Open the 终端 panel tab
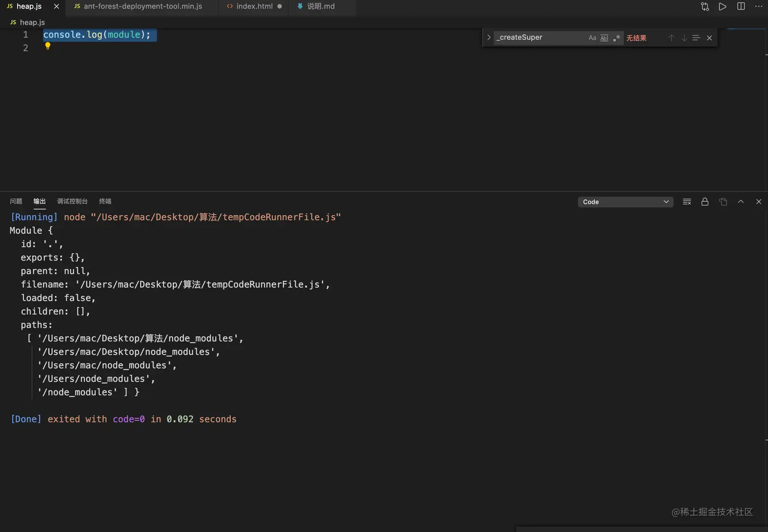This screenshot has width=768, height=532. (105, 202)
